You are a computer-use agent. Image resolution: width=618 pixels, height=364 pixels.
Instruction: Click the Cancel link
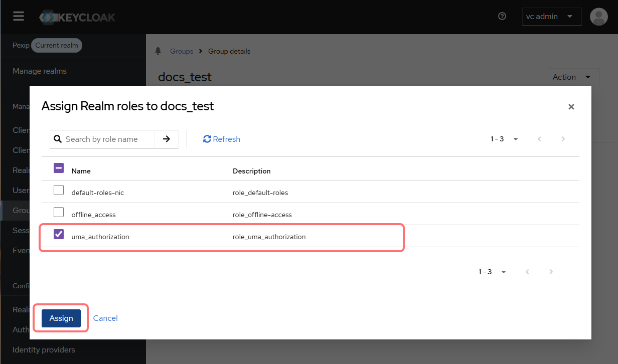pyautogui.click(x=105, y=318)
